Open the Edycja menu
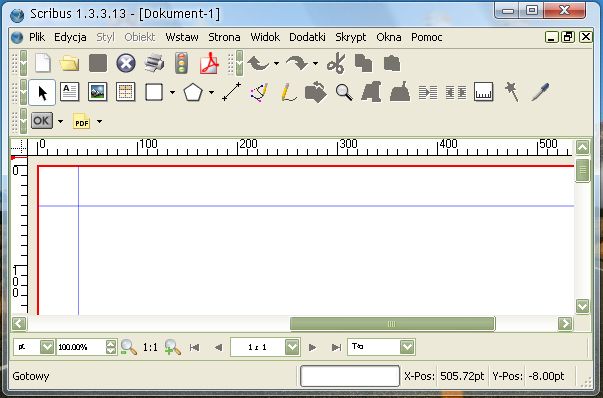 pos(70,37)
